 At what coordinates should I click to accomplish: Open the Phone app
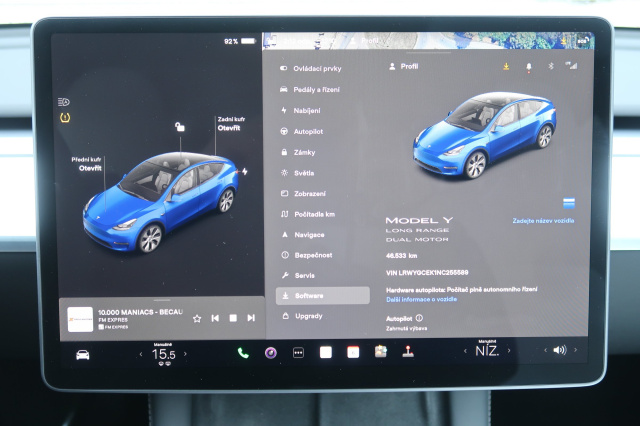[243, 353]
